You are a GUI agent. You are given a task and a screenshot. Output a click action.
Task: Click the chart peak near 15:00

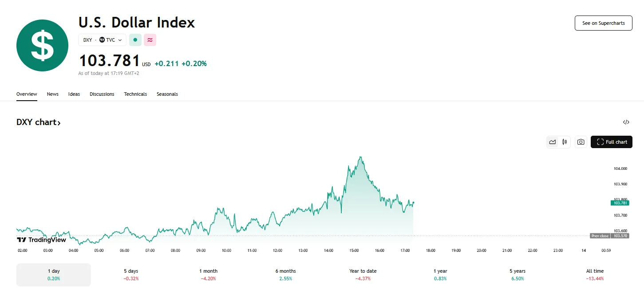point(361,157)
